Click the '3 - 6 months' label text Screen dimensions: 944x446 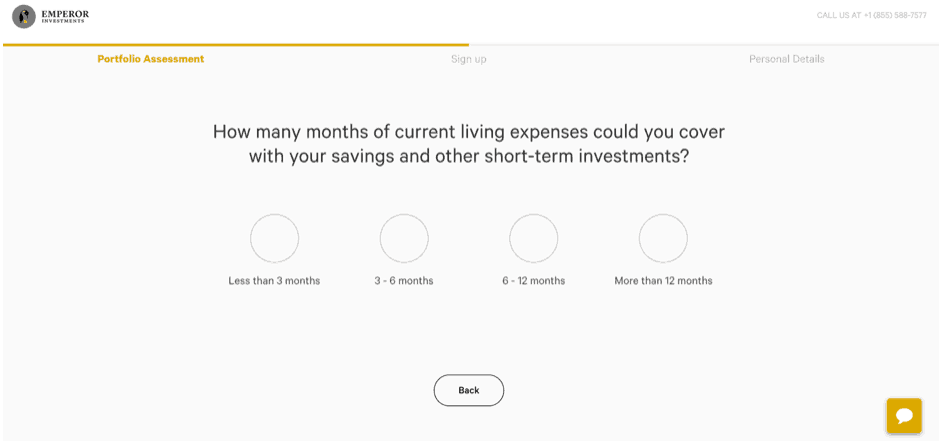tap(404, 281)
